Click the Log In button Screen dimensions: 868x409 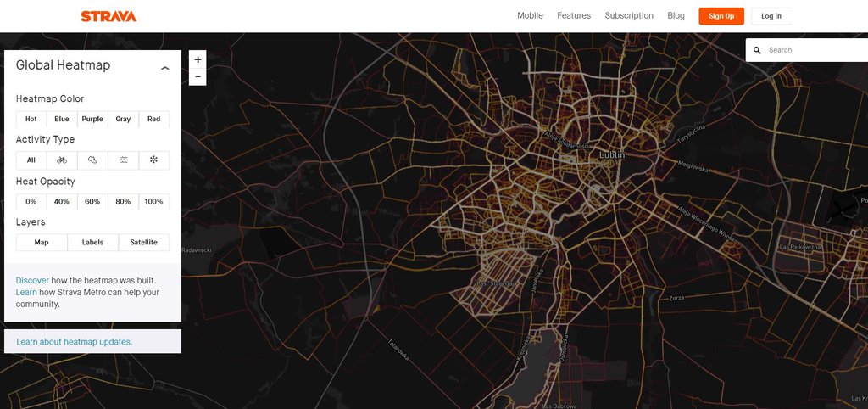point(771,16)
